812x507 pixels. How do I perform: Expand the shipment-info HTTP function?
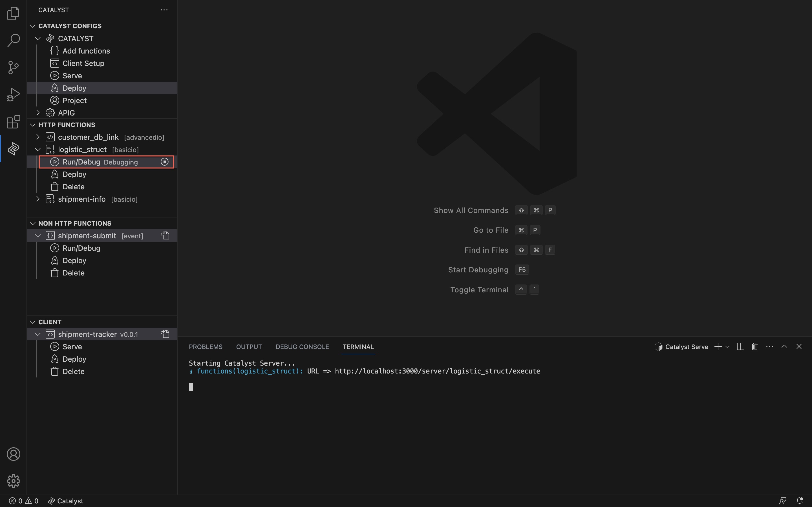[37, 199]
